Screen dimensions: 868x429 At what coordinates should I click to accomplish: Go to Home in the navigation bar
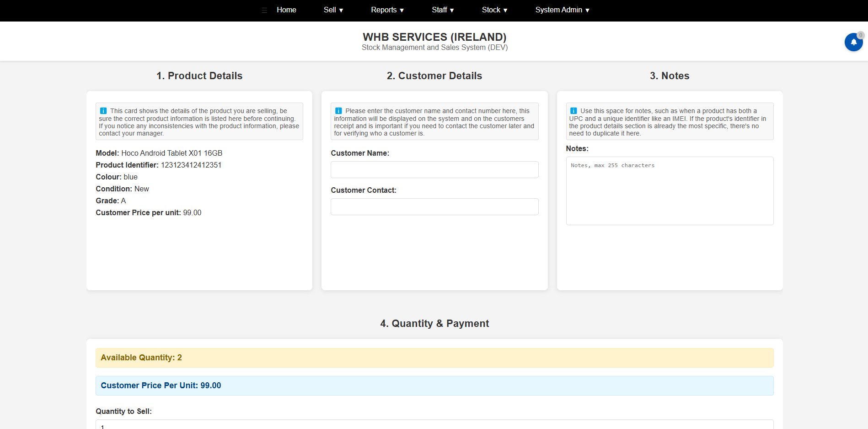286,10
